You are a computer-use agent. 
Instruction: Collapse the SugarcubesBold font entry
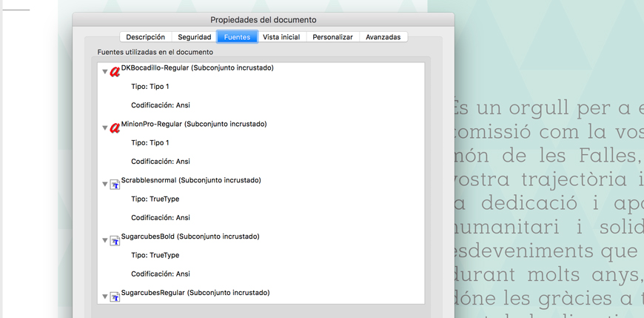(105, 240)
